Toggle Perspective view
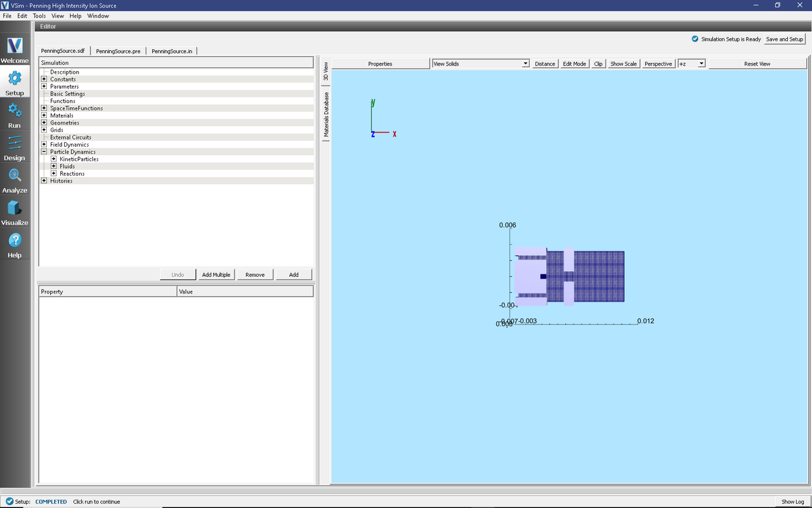 tap(658, 63)
